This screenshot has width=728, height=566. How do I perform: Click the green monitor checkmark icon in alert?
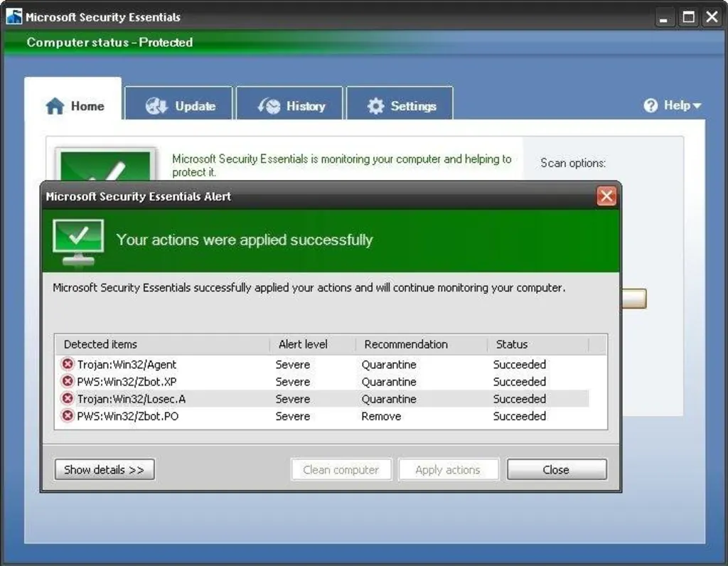point(78,242)
